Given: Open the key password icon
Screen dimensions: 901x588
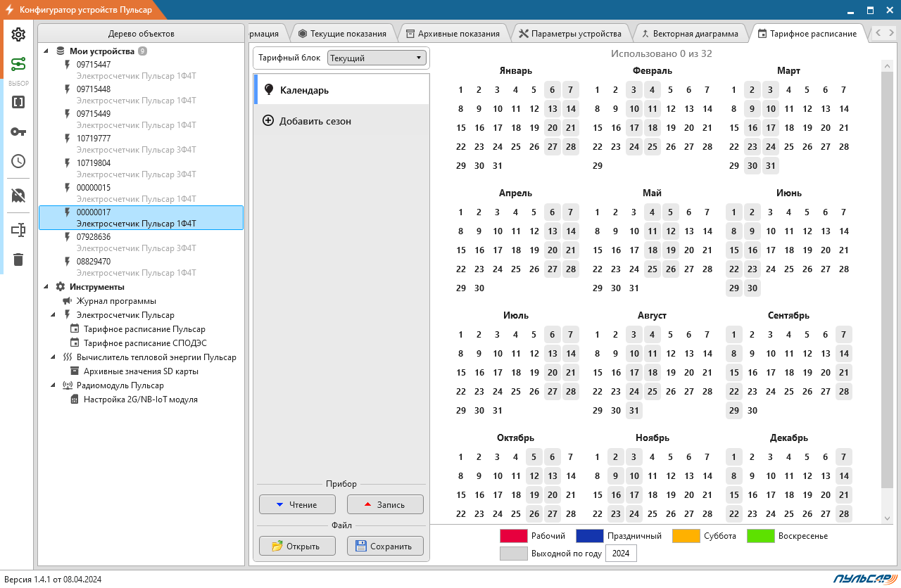Looking at the screenshot, I should tap(18, 132).
